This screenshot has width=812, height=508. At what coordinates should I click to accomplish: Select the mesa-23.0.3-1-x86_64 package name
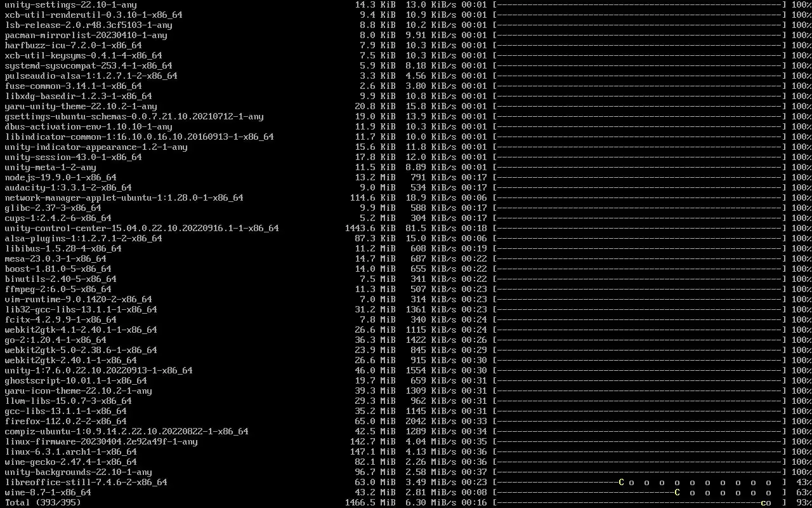click(x=56, y=258)
